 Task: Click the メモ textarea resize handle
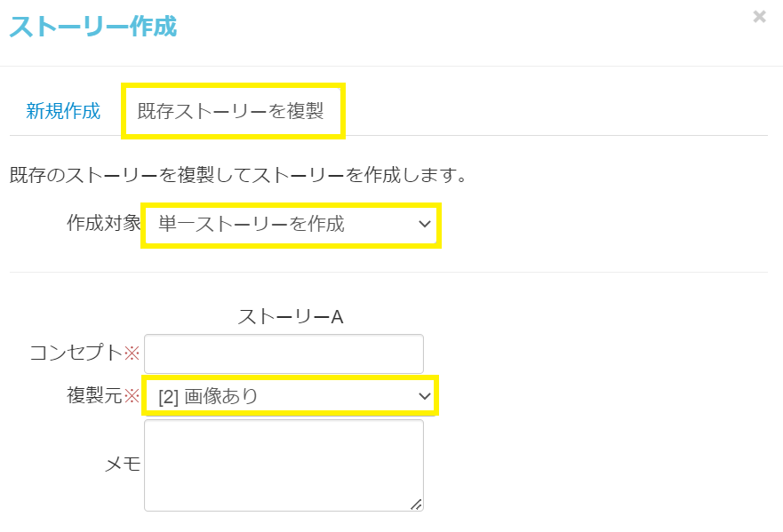point(416,504)
